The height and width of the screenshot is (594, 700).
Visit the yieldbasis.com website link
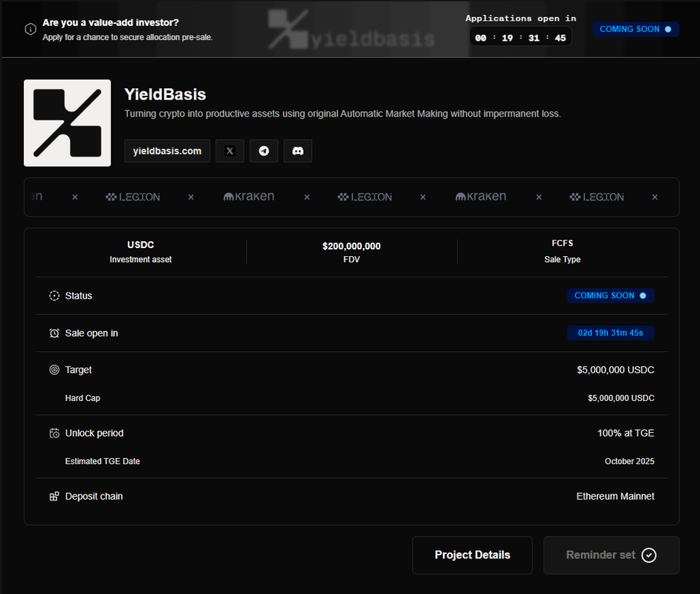pos(167,151)
